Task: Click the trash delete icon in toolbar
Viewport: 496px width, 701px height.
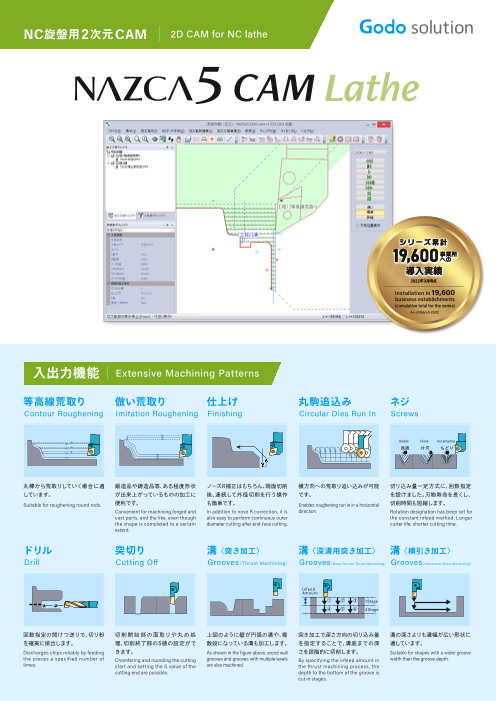Action: [379, 139]
